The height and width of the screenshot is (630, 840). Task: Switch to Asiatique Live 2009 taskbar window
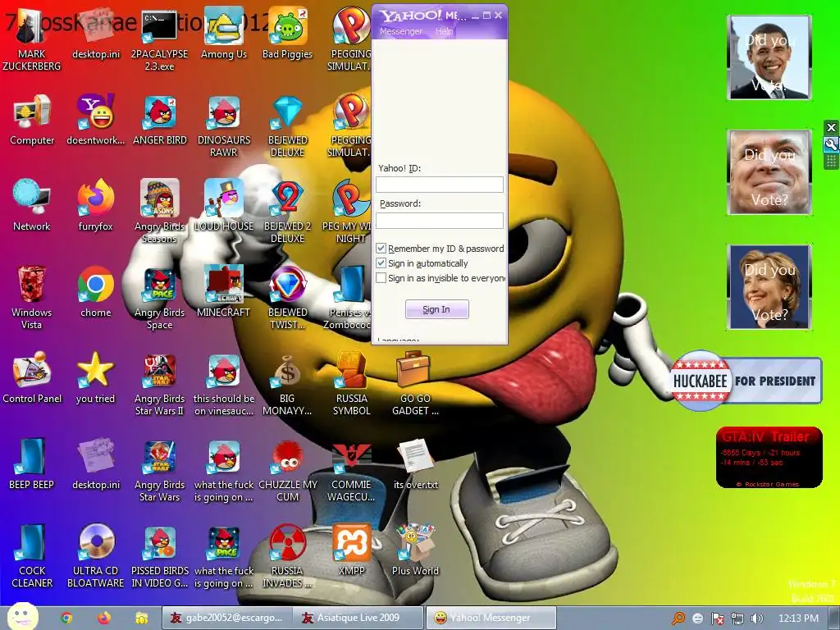[358, 618]
